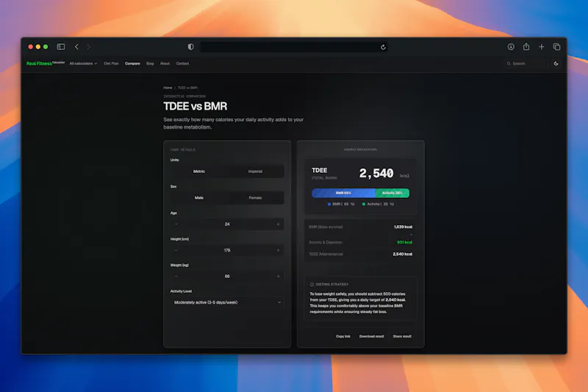588x392 pixels.
Task: Decrease Age with minus button
Action: point(176,224)
